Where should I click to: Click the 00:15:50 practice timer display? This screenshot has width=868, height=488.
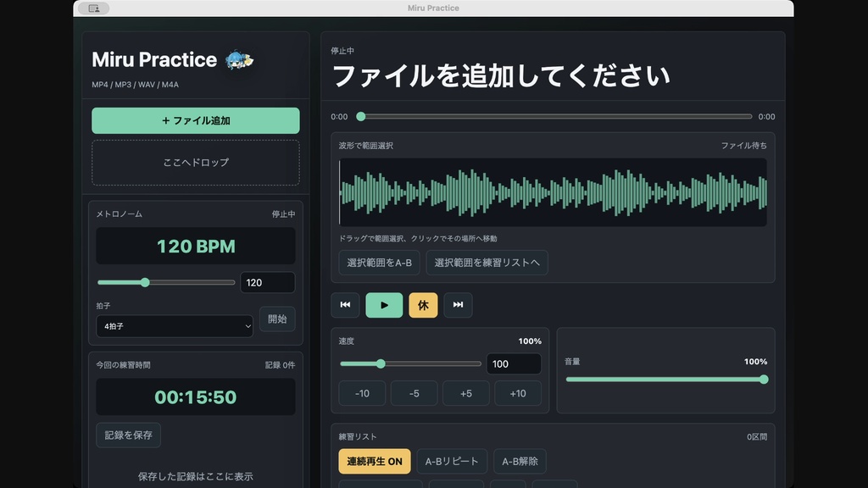click(x=196, y=397)
